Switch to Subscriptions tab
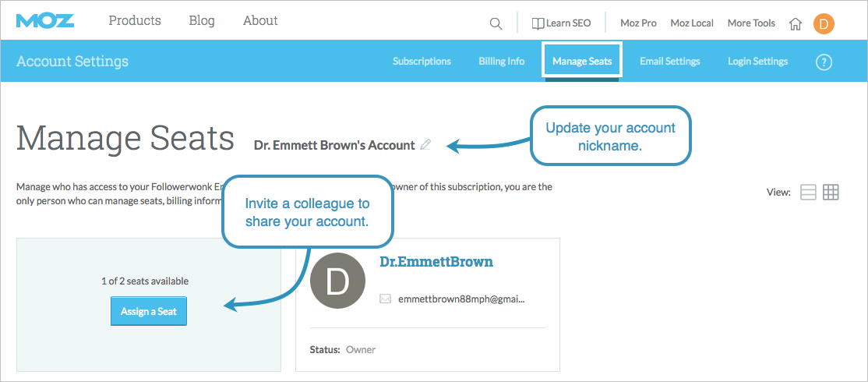The height and width of the screenshot is (382, 868). (422, 62)
